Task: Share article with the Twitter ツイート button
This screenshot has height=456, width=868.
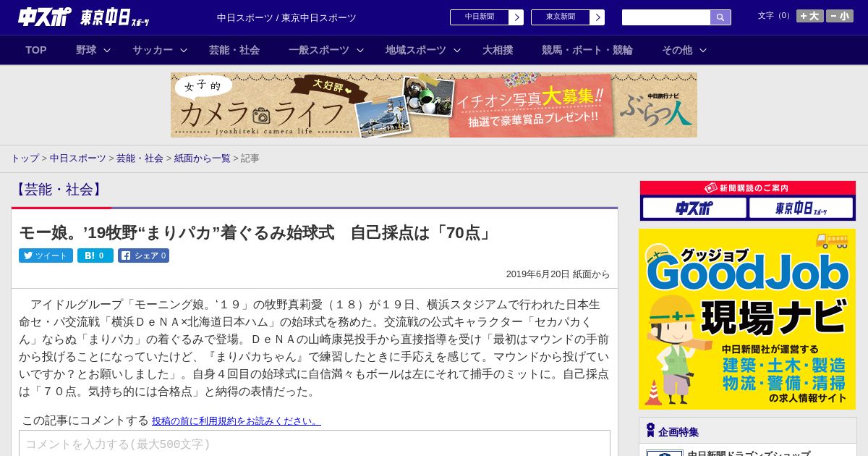Action: [46, 256]
